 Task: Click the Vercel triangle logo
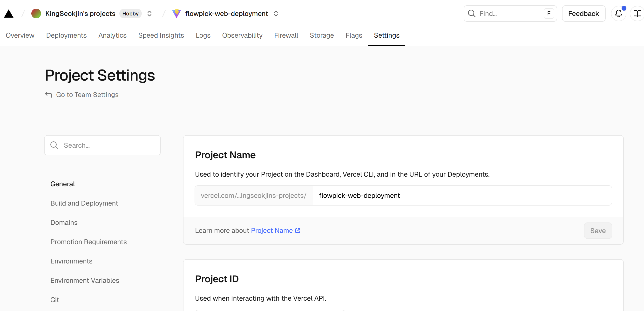pyautogui.click(x=9, y=14)
